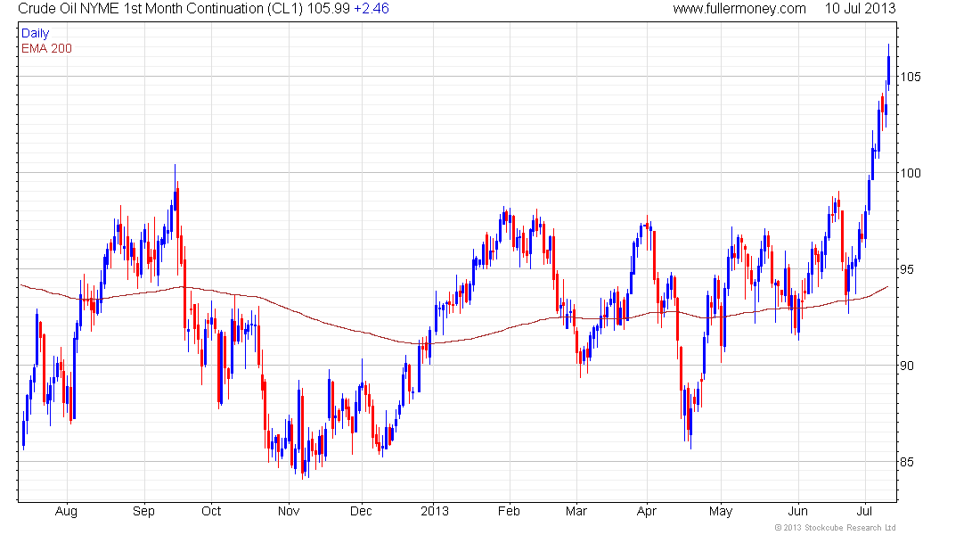Click the 100 price axis label
This screenshot has height=535, width=980.
910,173
